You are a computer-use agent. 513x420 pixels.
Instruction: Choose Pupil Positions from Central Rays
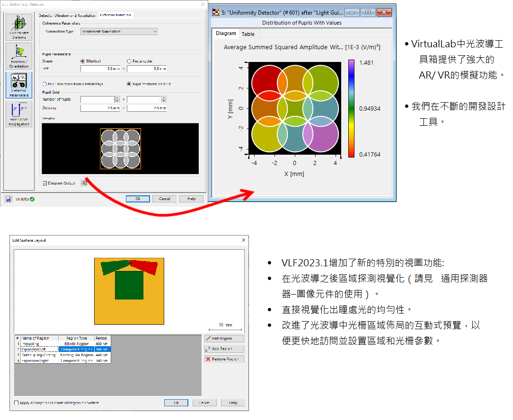point(45,84)
